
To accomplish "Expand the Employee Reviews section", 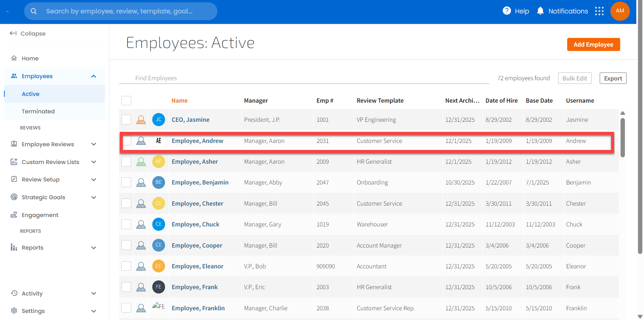I will (x=94, y=144).
